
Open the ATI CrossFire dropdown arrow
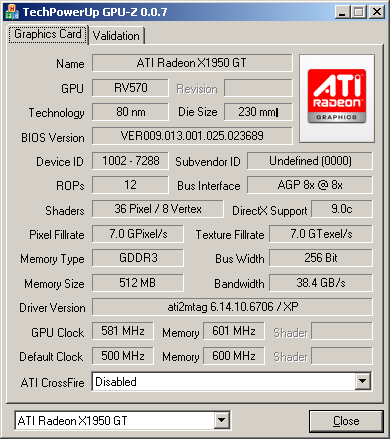[x=362, y=381]
